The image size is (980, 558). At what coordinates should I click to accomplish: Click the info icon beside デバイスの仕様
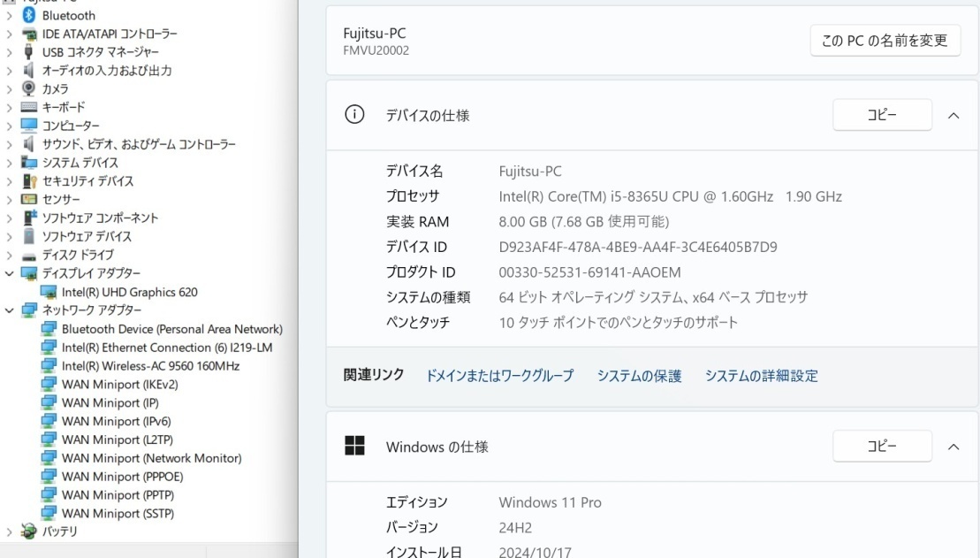coord(354,114)
